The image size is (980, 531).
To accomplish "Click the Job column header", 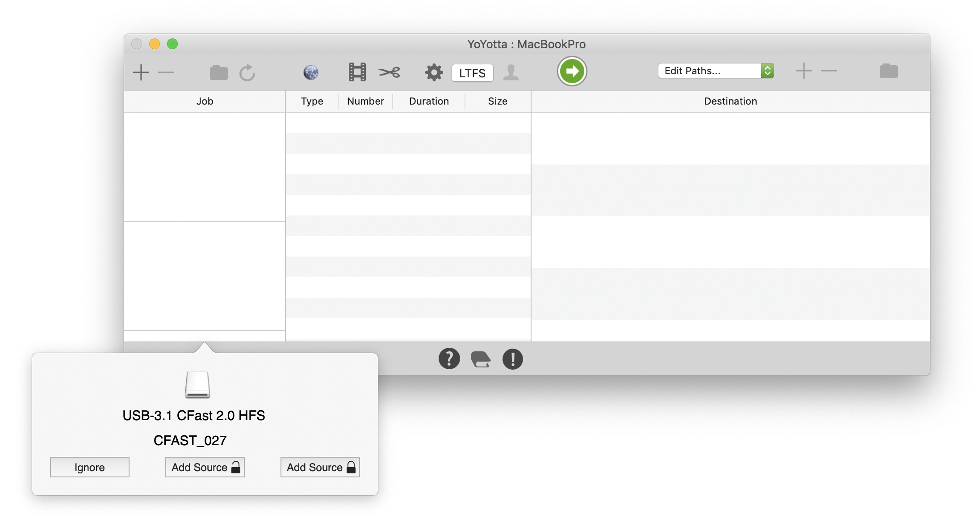I will click(205, 101).
